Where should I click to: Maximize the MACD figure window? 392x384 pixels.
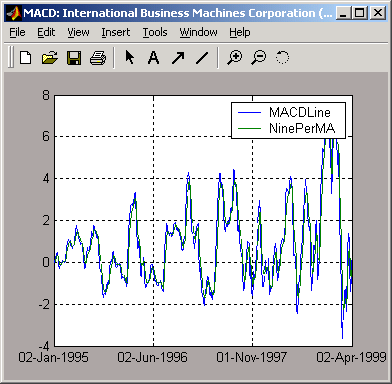pyautogui.click(x=360, y=13)
